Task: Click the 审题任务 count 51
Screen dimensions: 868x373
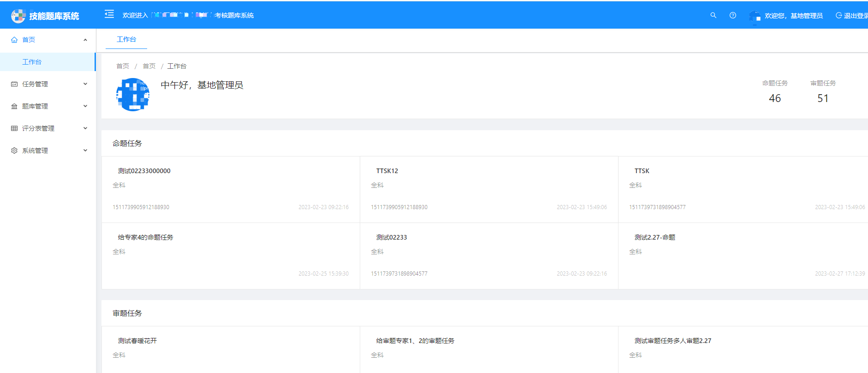Action: tap(823, 98)
